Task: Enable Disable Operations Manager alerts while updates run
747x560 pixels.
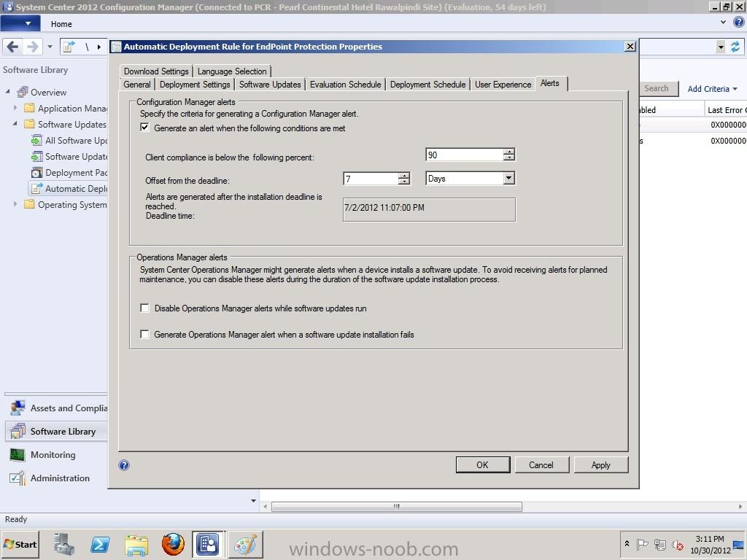Action: [144, 308]
